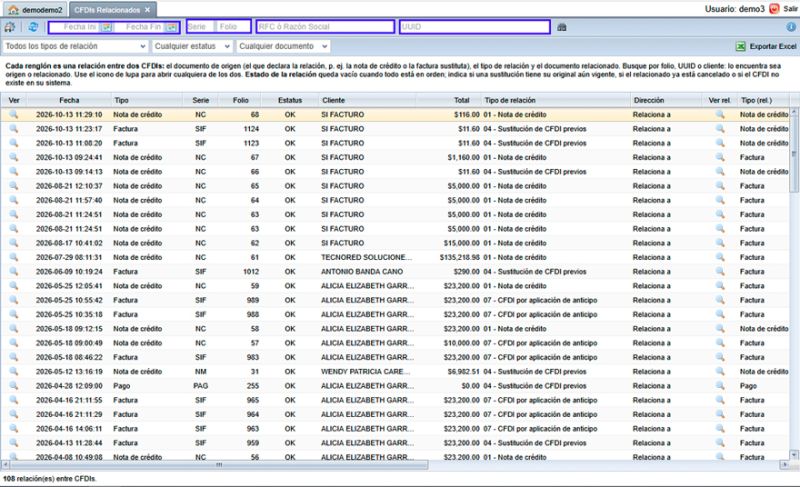
Task: Click the Salir link
Action: coord(790,9)
